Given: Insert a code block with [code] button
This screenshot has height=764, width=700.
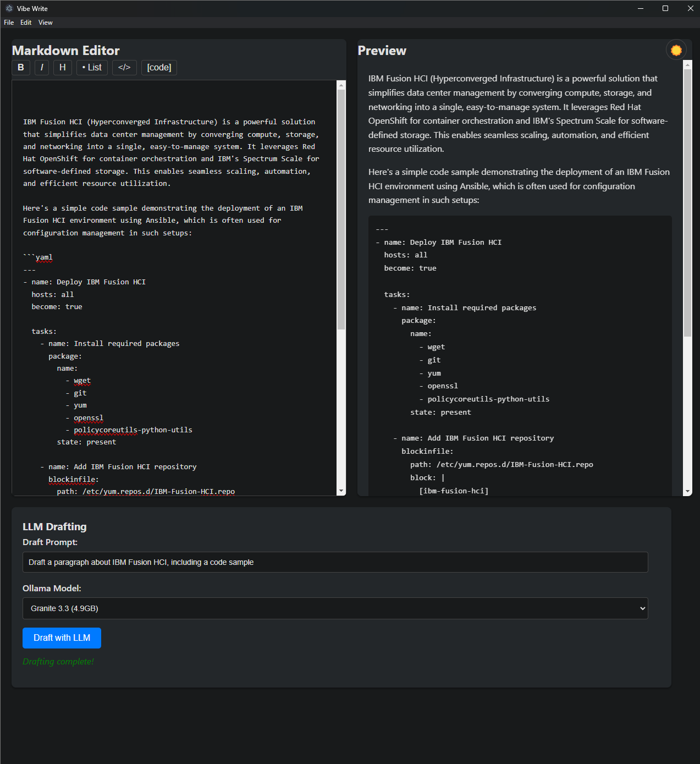Looking at the screenshot, I should [x=159, y=67].
